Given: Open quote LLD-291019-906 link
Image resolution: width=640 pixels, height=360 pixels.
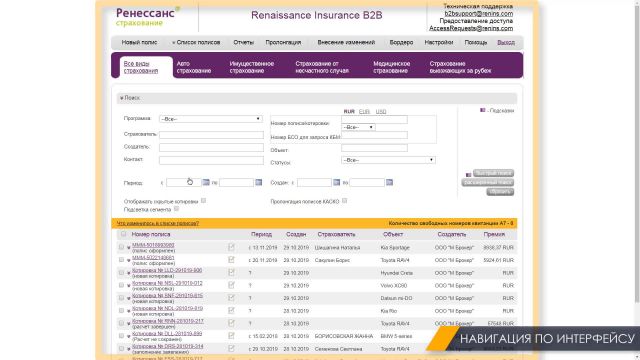Looking at the screenshot, I should (167, 270).
